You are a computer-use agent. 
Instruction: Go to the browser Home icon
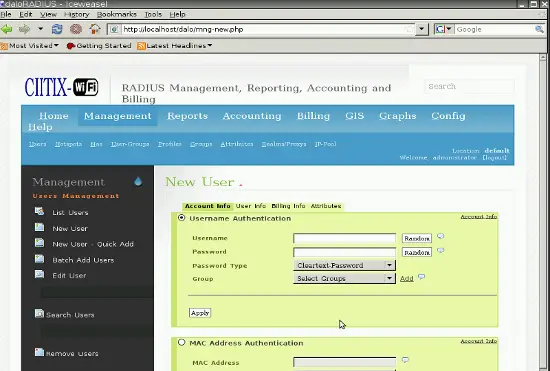coord(95,29)
